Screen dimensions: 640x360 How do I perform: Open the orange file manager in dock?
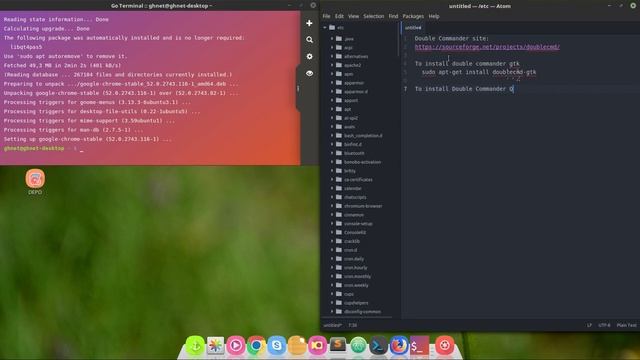click(297, 345)
